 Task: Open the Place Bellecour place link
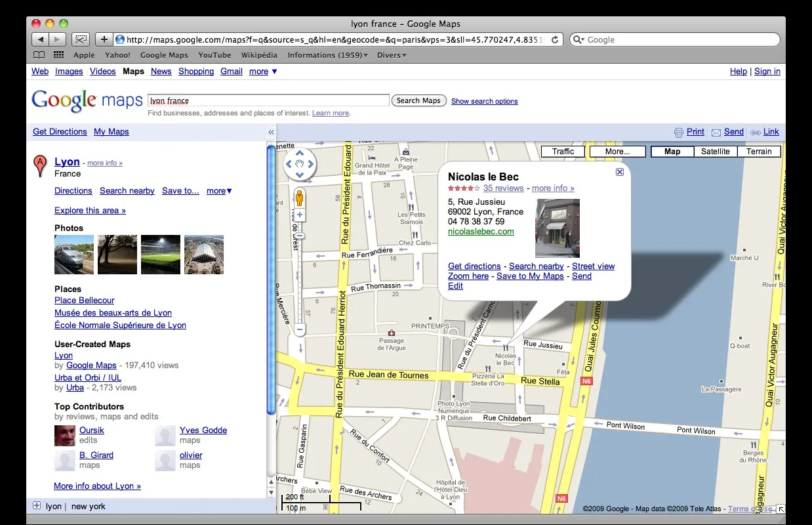click(85, 301)
